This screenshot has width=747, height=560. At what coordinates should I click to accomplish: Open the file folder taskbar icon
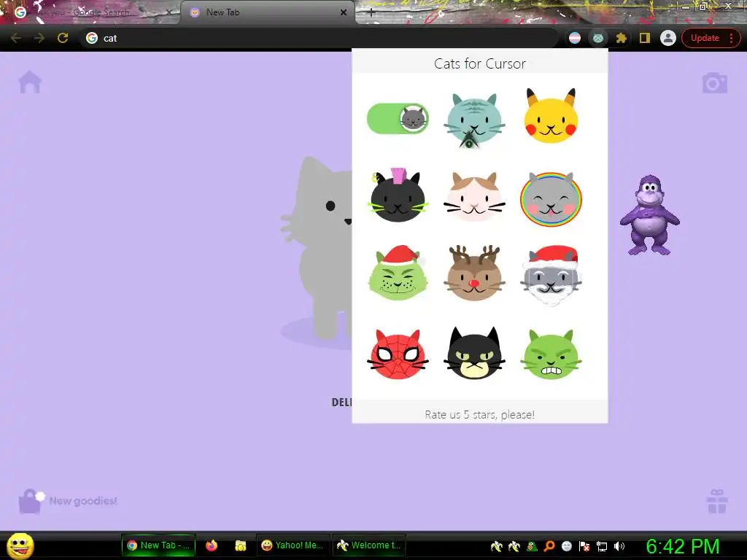[x=241, y=545]
